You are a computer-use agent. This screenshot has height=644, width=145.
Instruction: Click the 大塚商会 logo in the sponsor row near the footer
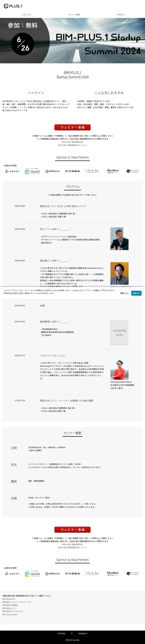pyautogui.click(x=72, y=574)
